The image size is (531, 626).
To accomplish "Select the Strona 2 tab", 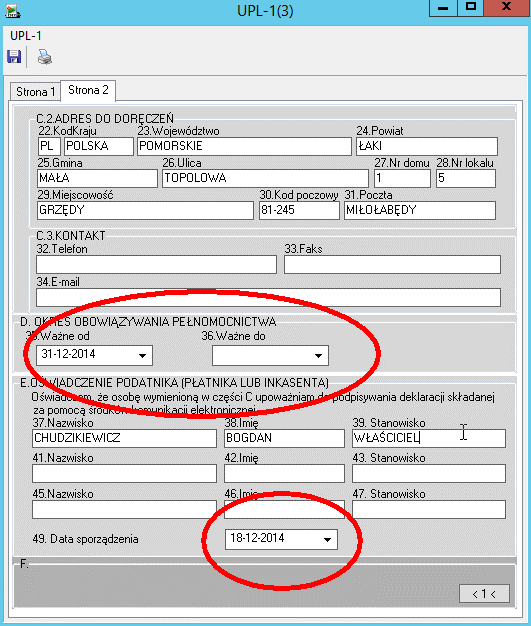I will [x=88, y=90].
